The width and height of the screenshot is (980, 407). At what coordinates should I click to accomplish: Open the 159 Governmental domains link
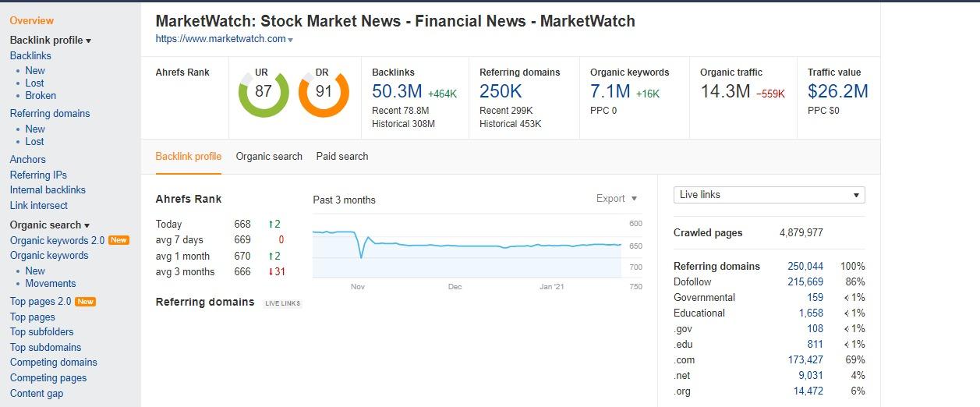click(x=815, y=297)
